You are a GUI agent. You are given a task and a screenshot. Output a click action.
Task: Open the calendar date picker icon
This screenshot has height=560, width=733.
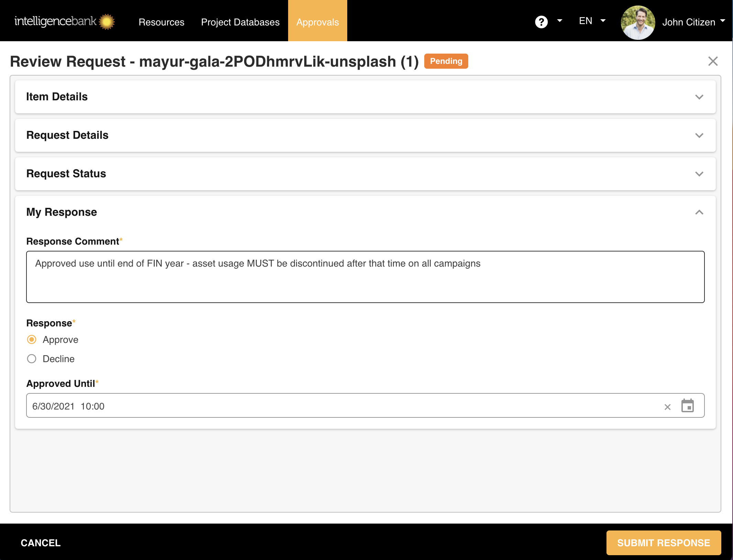tap(688, 406)
